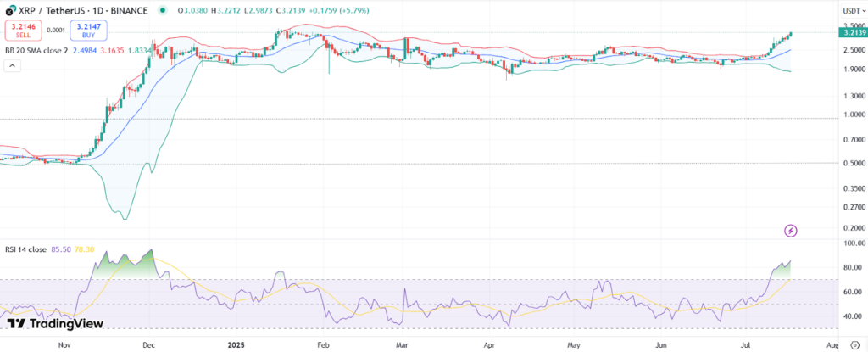Click the 0.5000 price axis label

pyautogui.click(x=854, y=163)
